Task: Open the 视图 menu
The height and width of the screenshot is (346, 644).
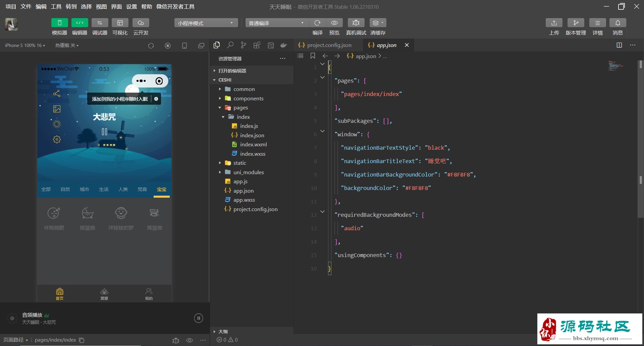Action: click(101, 6)
